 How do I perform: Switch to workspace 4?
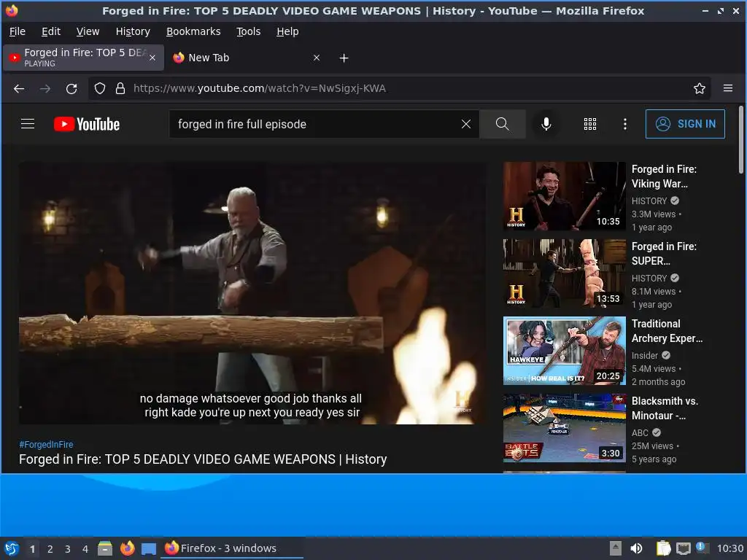[85, 549]
